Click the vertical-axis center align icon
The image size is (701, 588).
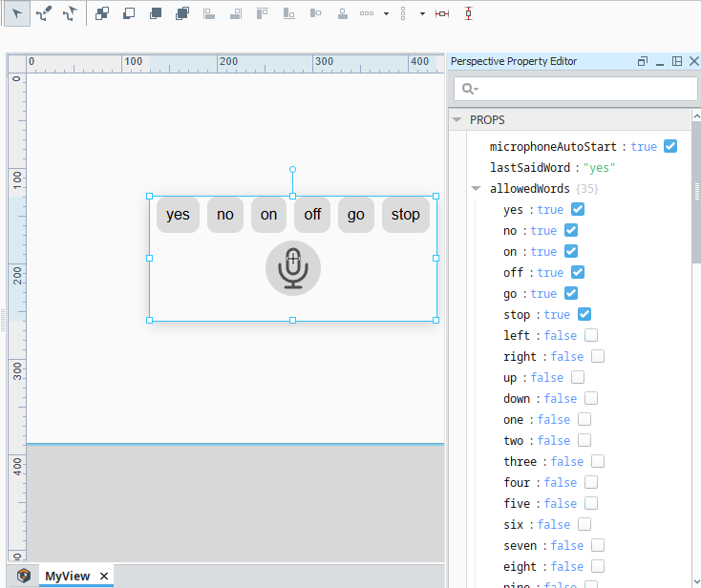(343, 13)
